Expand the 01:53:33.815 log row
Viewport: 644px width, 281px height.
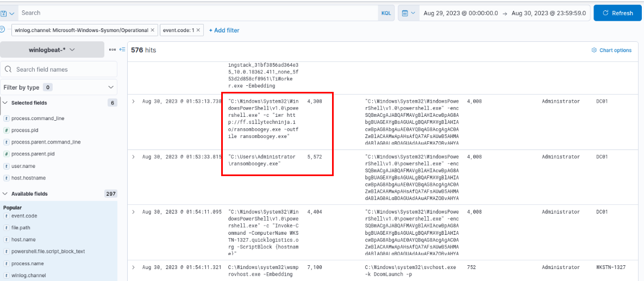tap(133, 157)
